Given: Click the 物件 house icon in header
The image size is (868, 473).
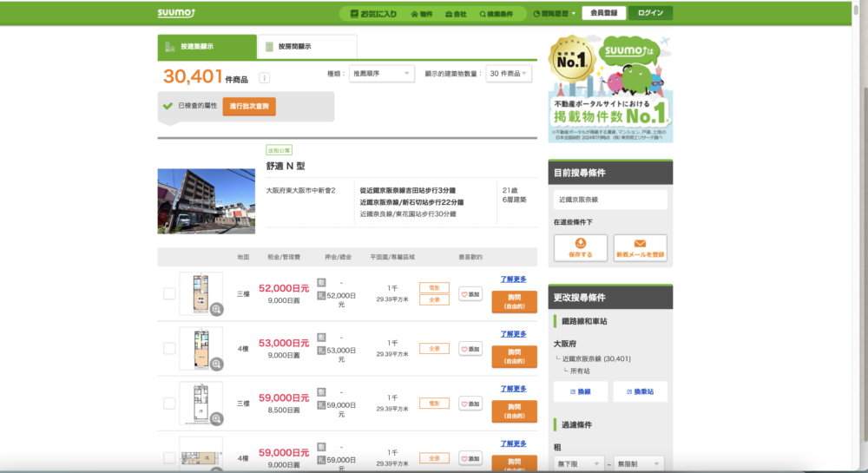Looking at the screenshot, I should tap(420, 13).
